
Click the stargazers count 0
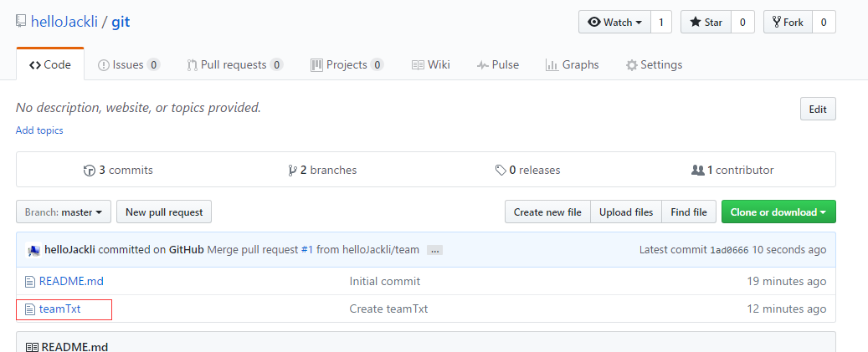742,22
